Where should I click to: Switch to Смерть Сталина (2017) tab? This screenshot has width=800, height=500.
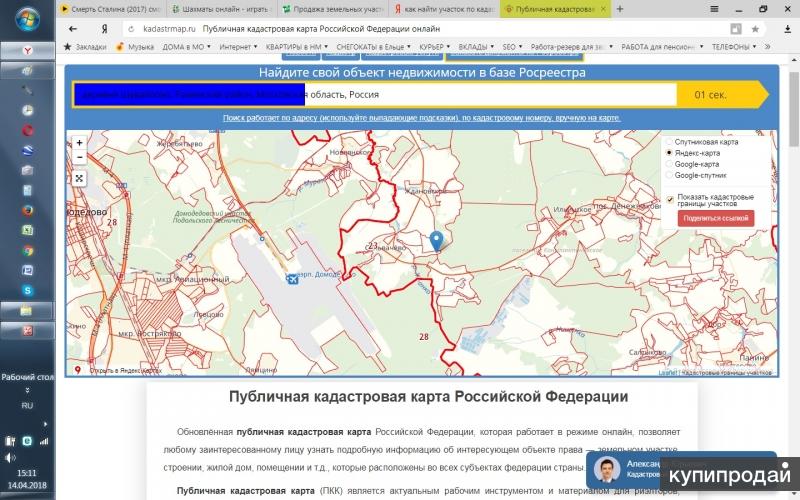pyautogui.click(x=110, y=9)
